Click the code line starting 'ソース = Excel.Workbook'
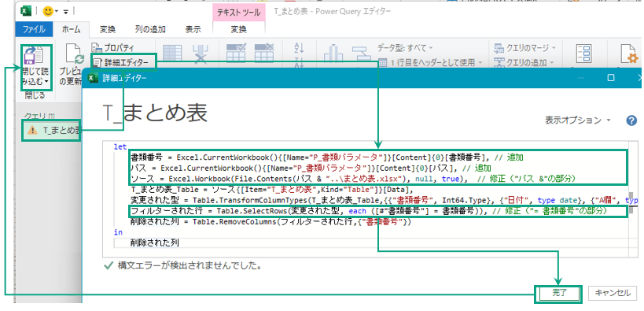This screenshot has height=311, width=644. coord(354,179)
